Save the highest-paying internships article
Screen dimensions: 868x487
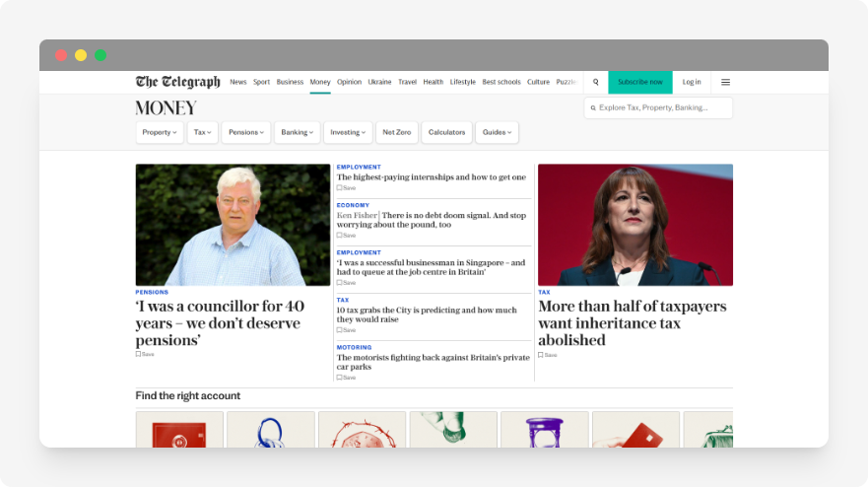(346, 188)
